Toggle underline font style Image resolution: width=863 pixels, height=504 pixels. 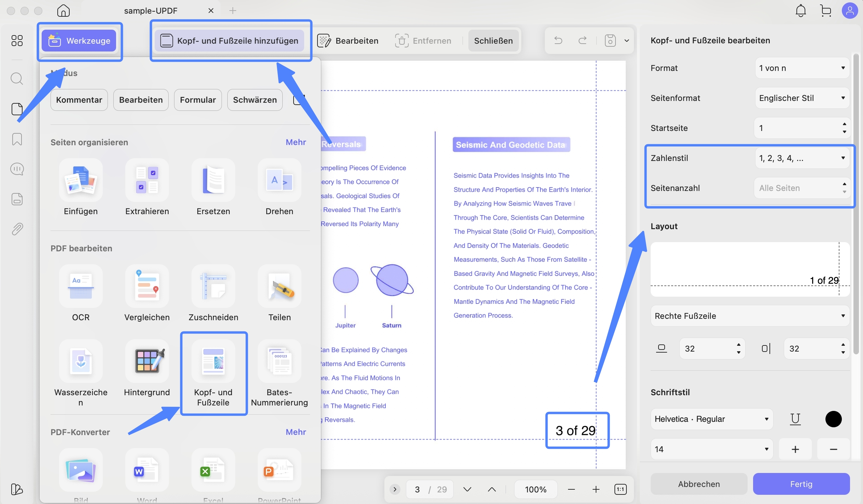tap(795, 419)
